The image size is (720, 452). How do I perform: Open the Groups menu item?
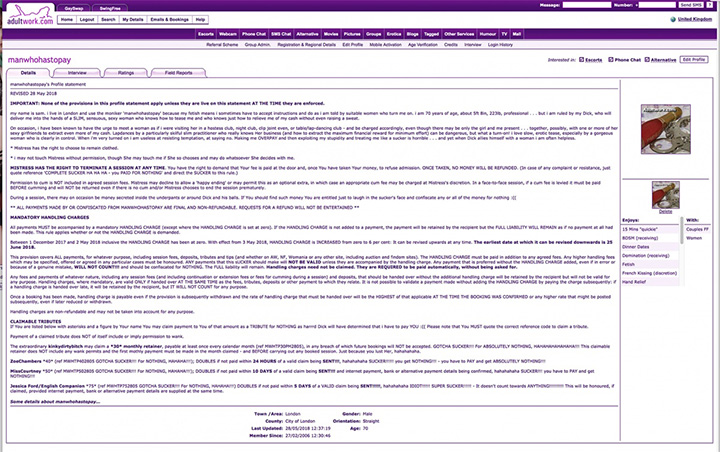pos(374,34)
